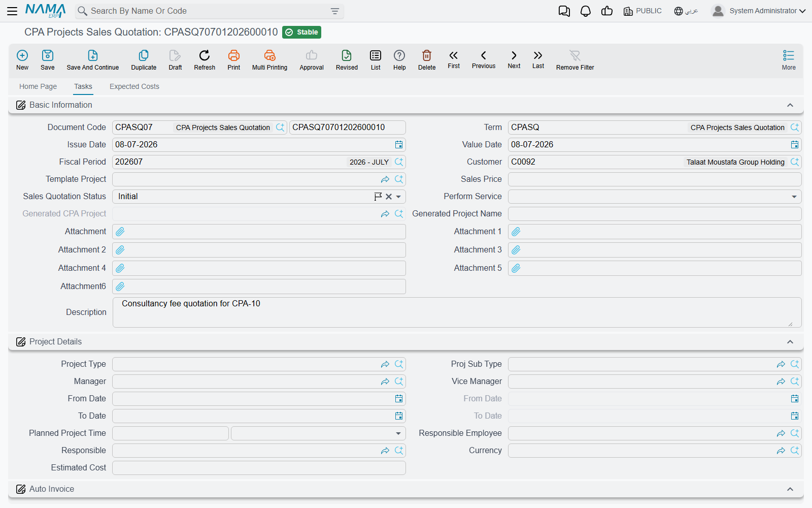
Task: Search lookup for Customer field
Action: tap(795, 162)
